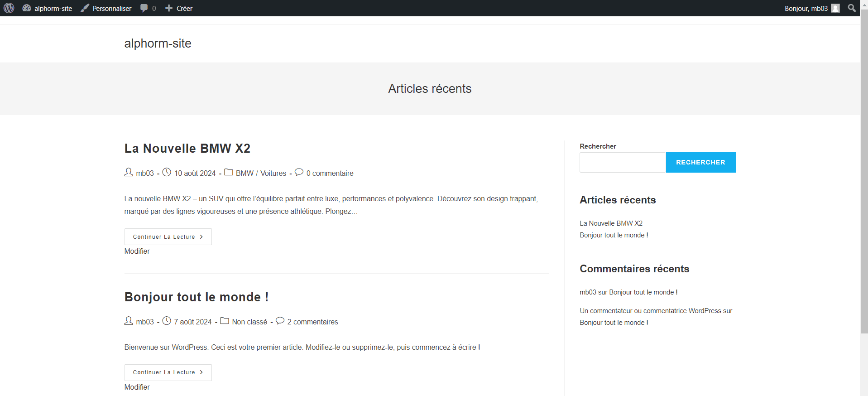Click Continuer La Lecture for the BMW X2 post
The width and height of the screenshot is (868, 396).
[x=168, y=237]
